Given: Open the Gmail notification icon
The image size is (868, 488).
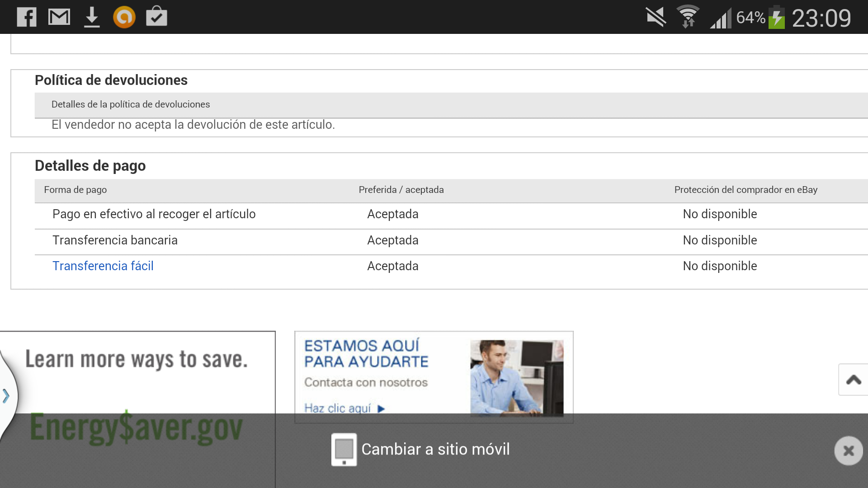Looking at the screenshot, I should point(59,18).
